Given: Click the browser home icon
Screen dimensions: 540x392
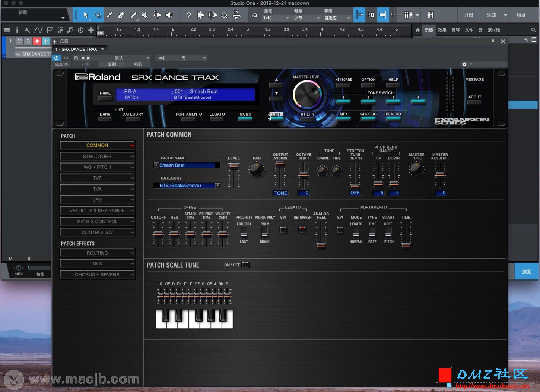Looking at the screenshot, I should [418, 30].
